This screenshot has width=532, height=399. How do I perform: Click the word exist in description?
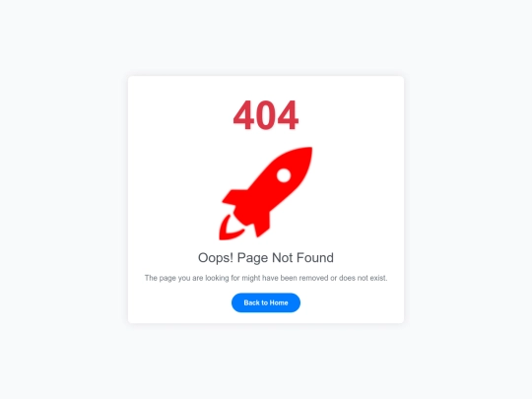click(x=377, y=278)
